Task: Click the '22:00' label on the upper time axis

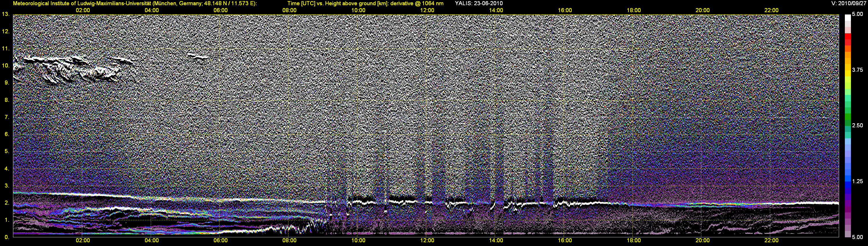Action: [x=771, y=10]
